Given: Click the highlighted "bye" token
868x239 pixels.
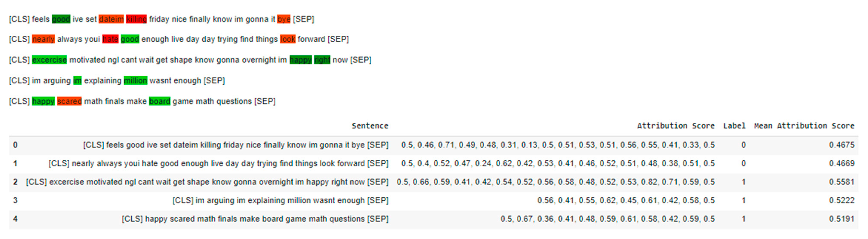Looking at the screenshot, I should tap(284, 19).
